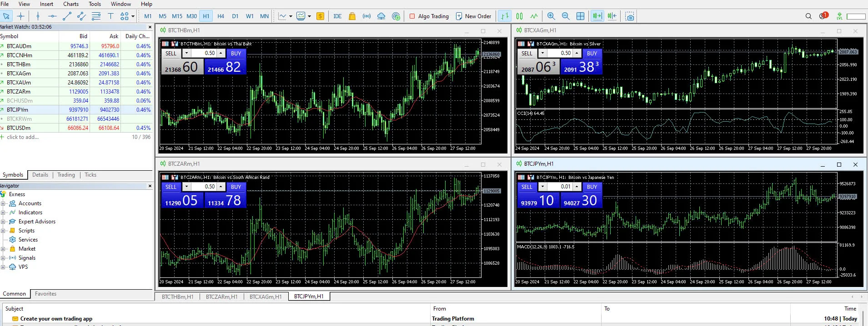868x326 pixels.
Task: Switch to the BTCXAGm,H1 chart tab
Action: point(266,296)
